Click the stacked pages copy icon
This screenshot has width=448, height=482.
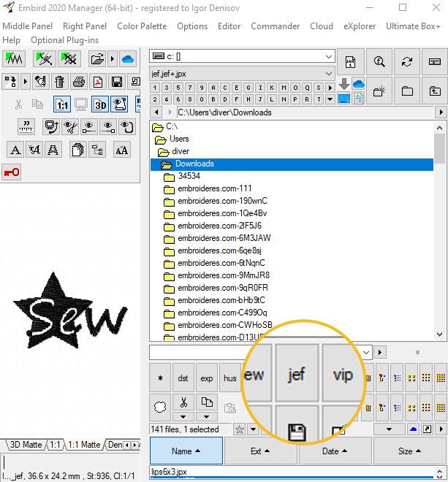coord(78,150)
